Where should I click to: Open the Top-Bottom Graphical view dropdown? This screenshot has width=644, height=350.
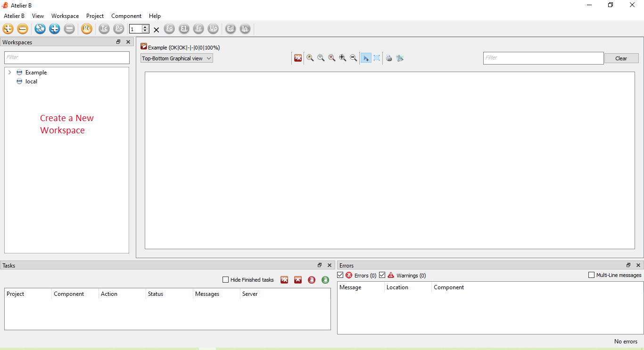coord(177,58)
